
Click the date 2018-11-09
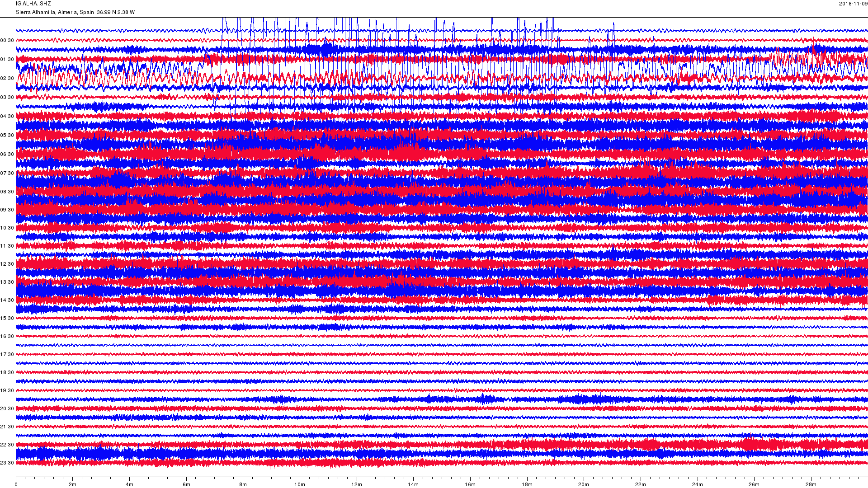[x=853, y=4]
